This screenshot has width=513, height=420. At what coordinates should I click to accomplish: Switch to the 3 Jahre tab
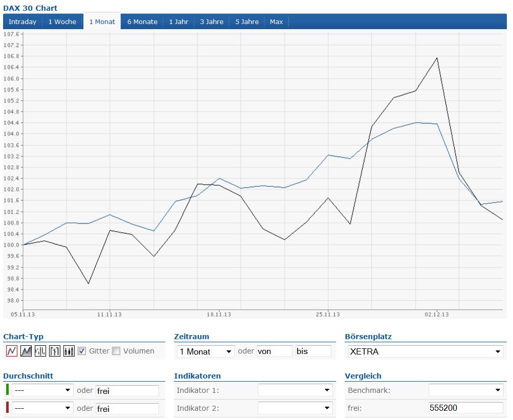212,21
